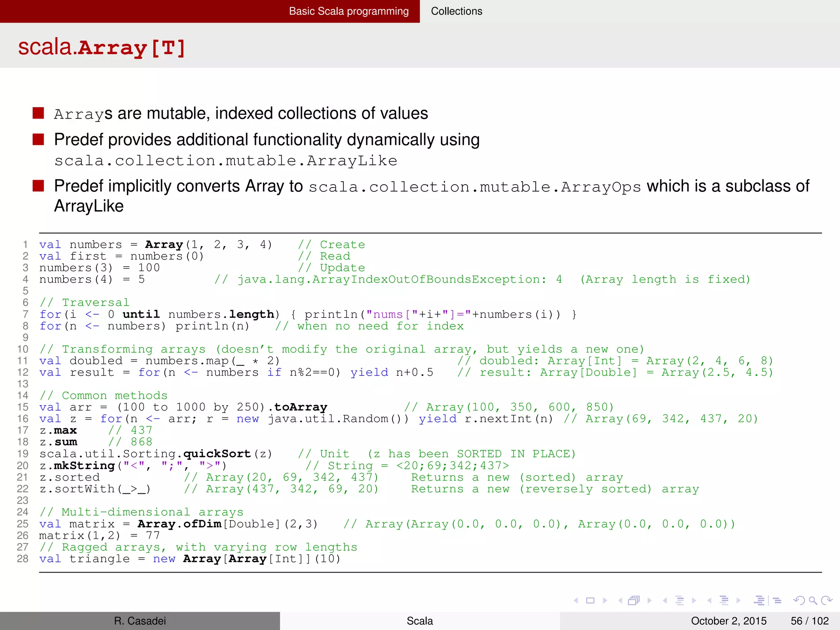
Task: Click scala.collection.mutable.ArrayLike text
Action: coord(226,161)
